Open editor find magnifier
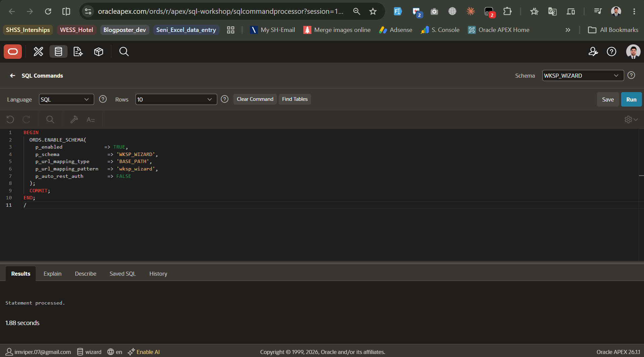 [50, 119]
